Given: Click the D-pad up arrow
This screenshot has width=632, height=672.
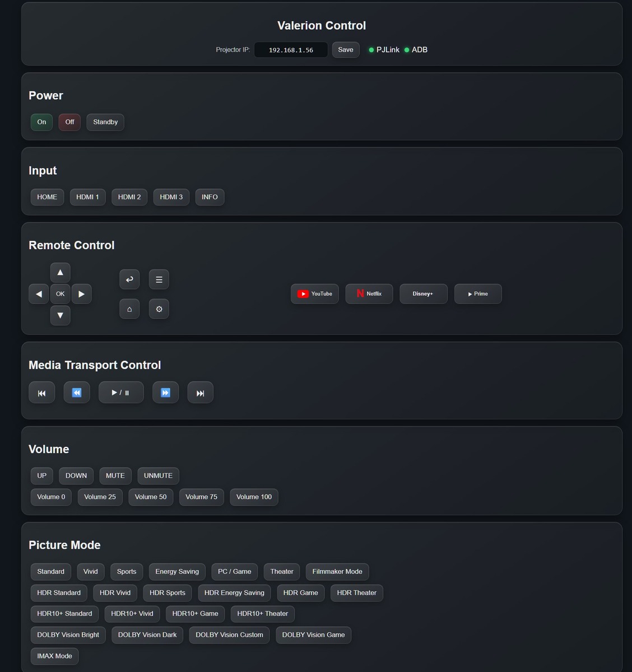Looking at the screenshot, I should [x=60, y=273].
